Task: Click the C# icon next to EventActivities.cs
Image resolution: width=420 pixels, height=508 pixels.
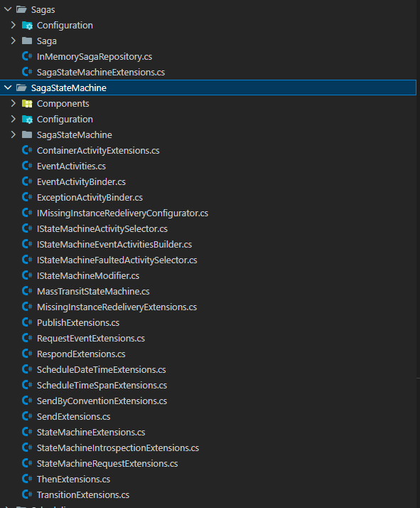Action: [27, 166]
